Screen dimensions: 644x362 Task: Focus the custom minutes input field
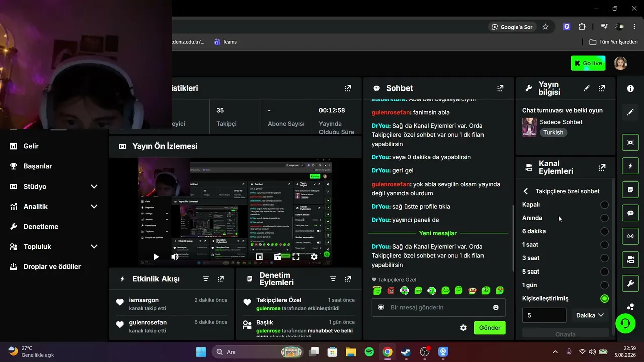[544, 315]
